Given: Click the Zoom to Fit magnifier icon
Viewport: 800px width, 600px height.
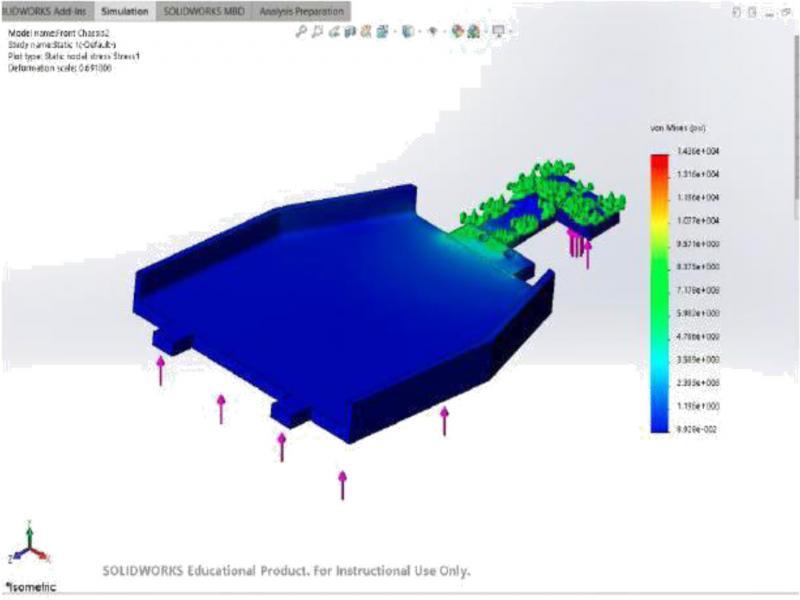Looking at the screenshot, I should click(302, 32).
